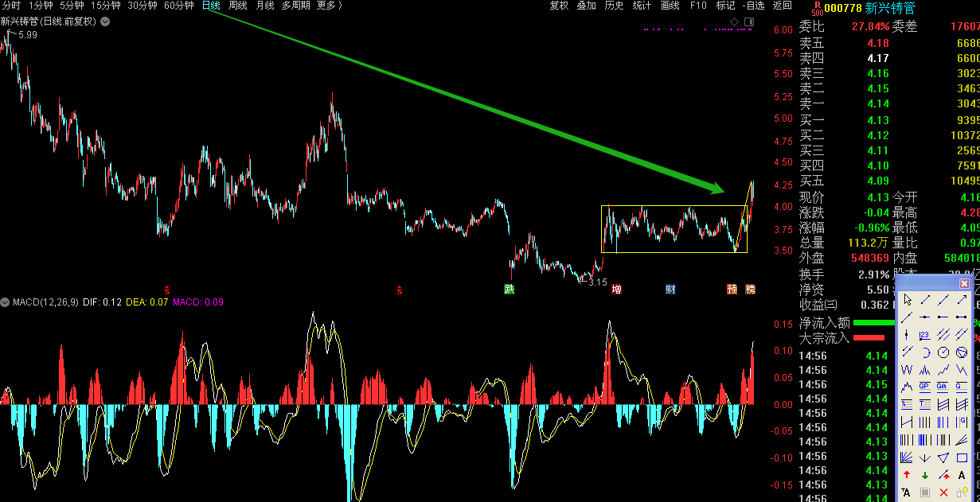Screen dimensions: 980x502
Task: Select the triangle drawing tool
Action: [943, 457]
